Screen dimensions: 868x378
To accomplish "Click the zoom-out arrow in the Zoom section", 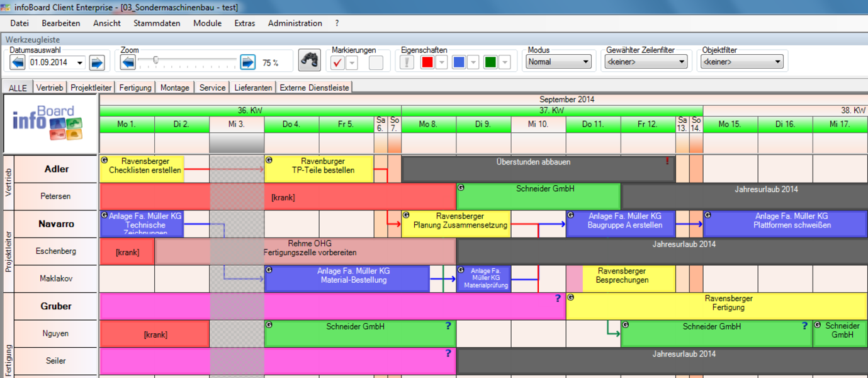I will [128, 60].
